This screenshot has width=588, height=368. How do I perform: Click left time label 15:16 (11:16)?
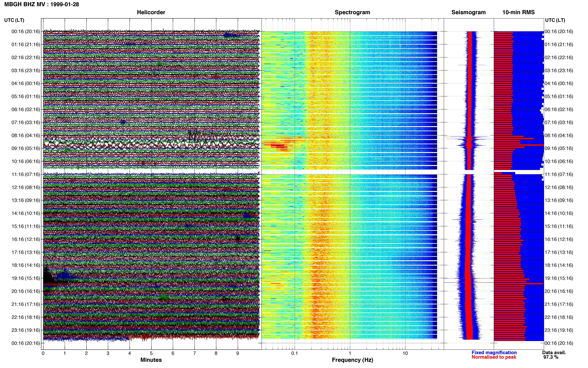26,226
